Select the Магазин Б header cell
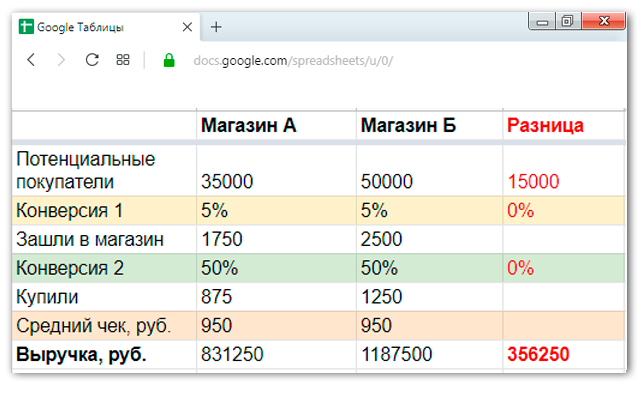640x396 pixels. coord(429,125)
